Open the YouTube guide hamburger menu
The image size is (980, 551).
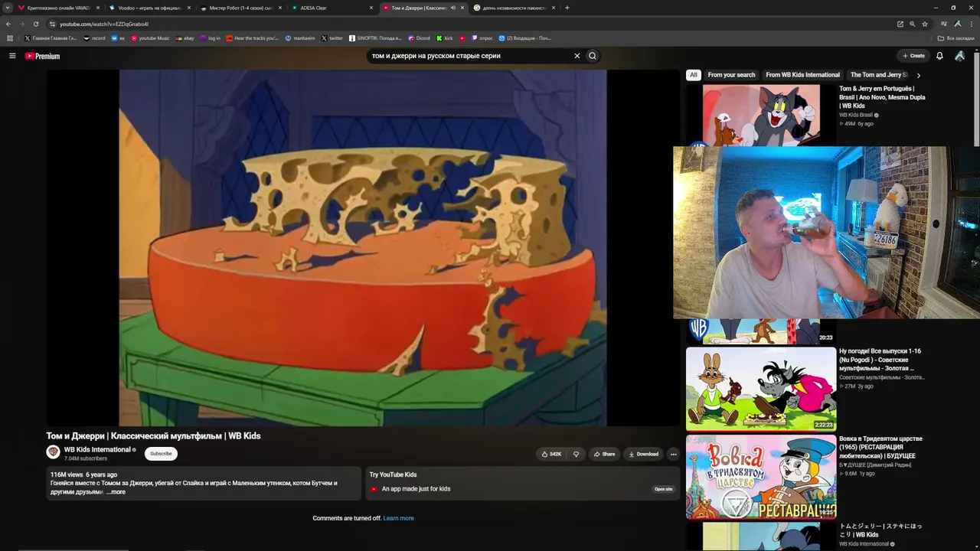[12, 56]
